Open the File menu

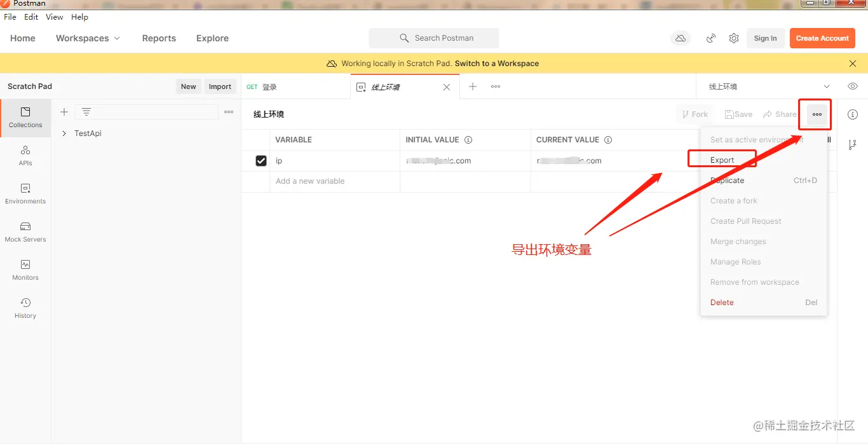[10, 17]
